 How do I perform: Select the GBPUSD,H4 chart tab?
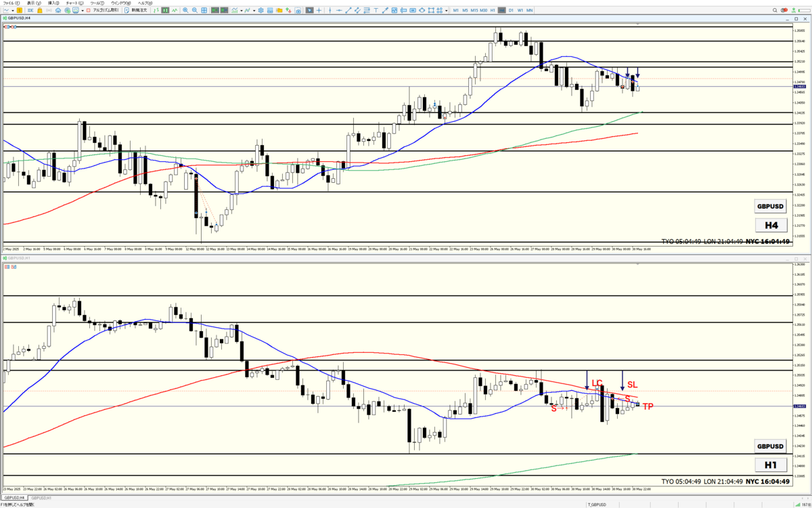point(16,498)
